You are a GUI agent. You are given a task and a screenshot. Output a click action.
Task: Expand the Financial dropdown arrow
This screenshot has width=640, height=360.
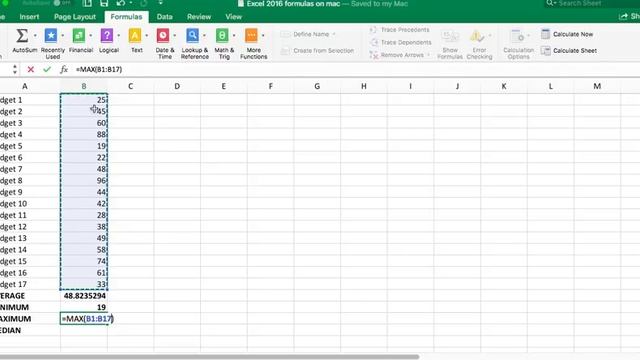[x=91, y=36]
